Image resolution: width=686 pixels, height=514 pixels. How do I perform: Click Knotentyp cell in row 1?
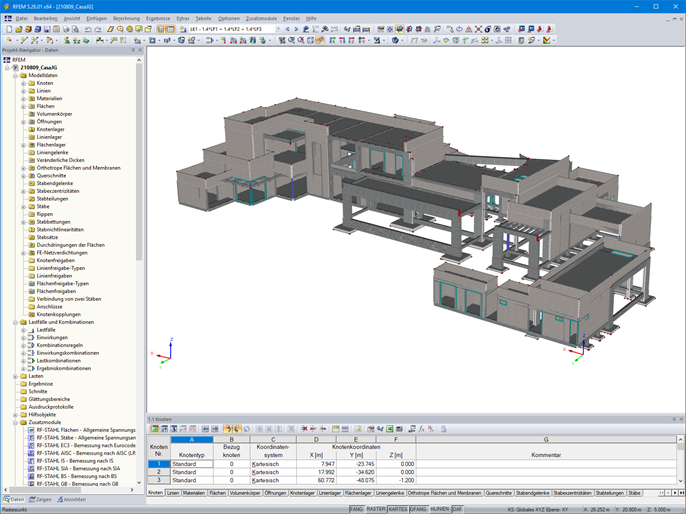click(x=192, y=464)
